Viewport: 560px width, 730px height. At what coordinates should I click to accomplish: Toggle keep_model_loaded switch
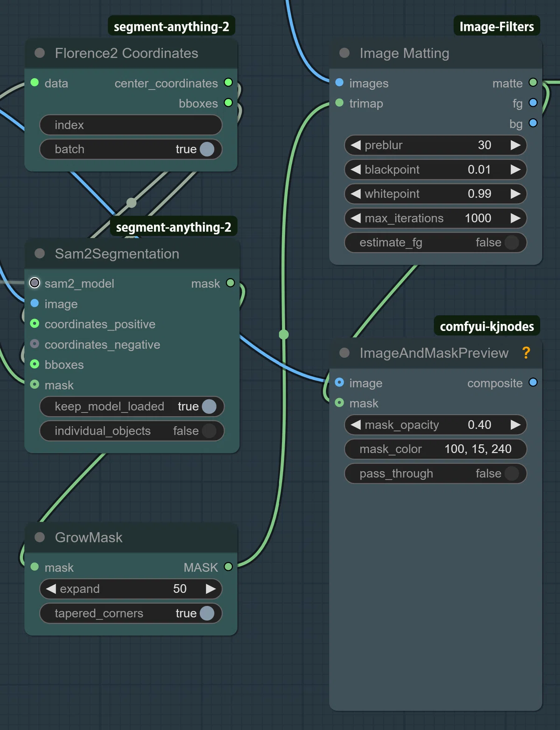click(x=209, y=407)
